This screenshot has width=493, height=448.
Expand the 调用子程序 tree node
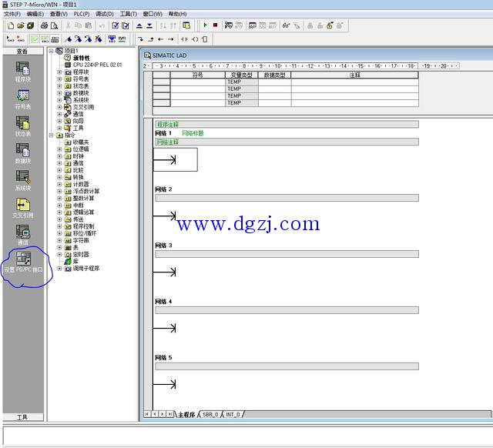tap(59, 269)
